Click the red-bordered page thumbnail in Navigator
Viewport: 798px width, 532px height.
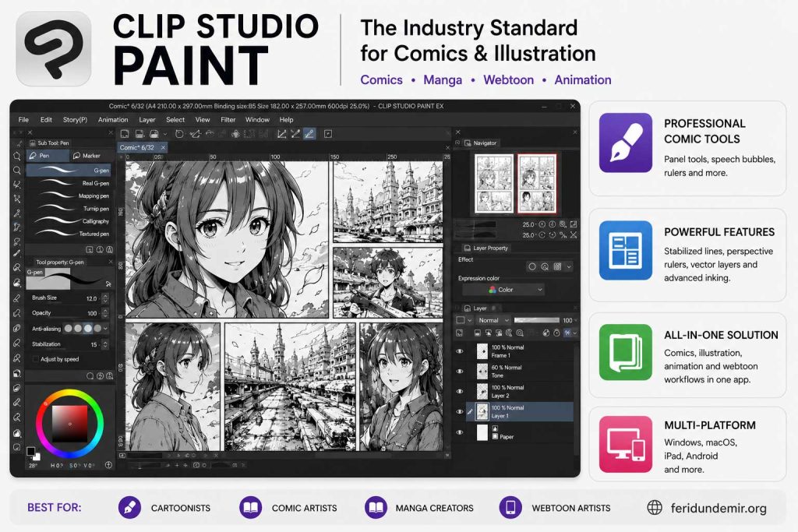[x=537, y=184]
